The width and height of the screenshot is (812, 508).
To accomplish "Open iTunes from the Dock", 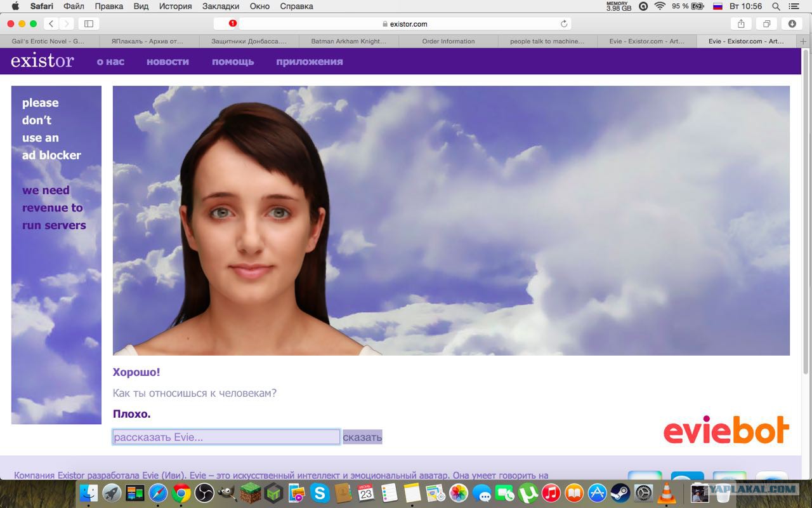I will 551,493.
